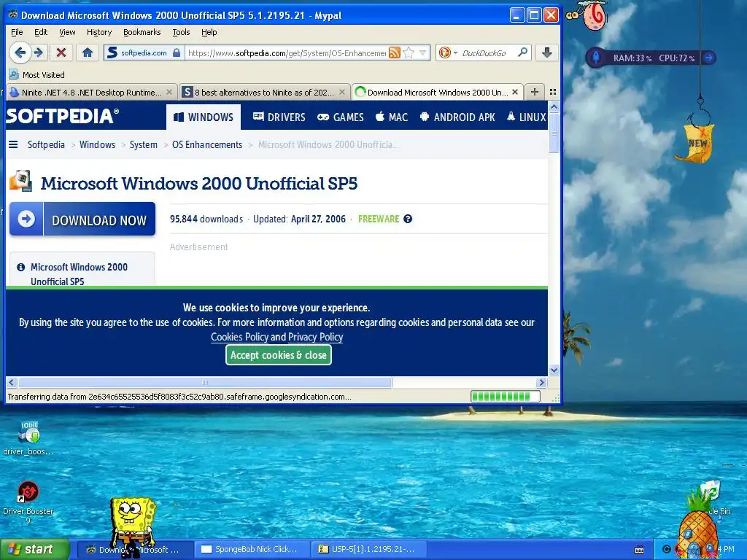Click the horizontal scrollbar left arrow

[12, 382]
